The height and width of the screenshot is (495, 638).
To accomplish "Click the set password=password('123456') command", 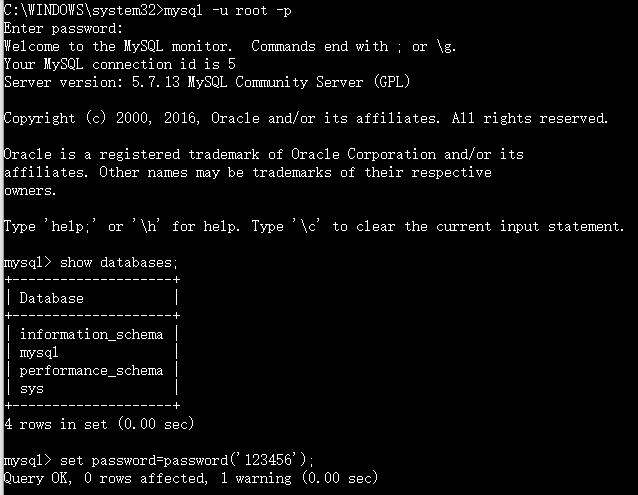I will tap(187, 461).
